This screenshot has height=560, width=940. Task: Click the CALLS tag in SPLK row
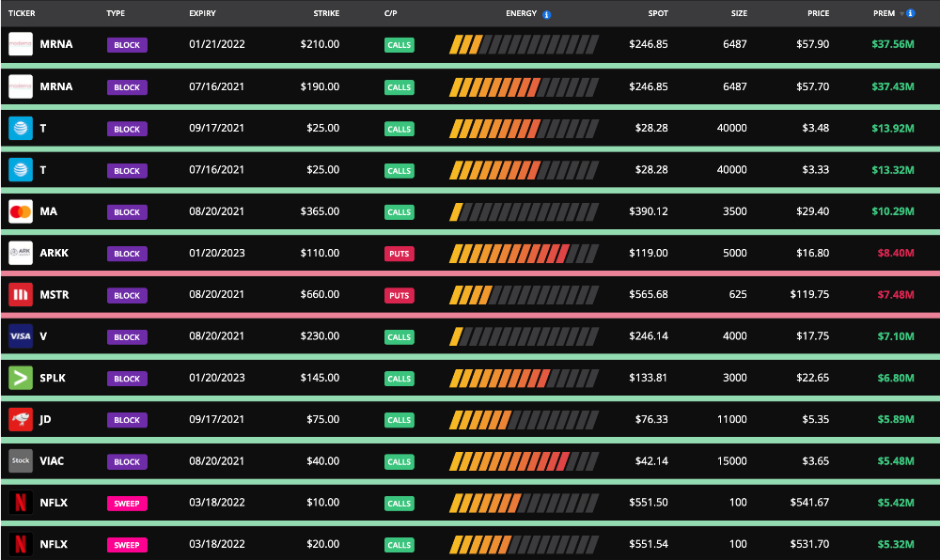399,379
